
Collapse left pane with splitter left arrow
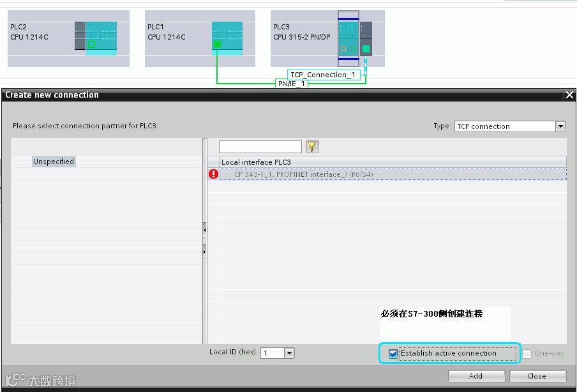click(x=205, y=230)
